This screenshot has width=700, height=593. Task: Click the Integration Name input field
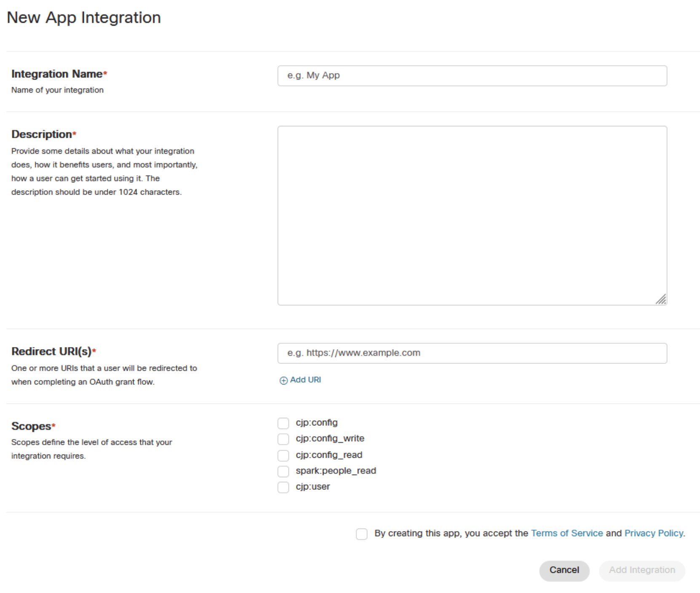[x=472, y=76]
